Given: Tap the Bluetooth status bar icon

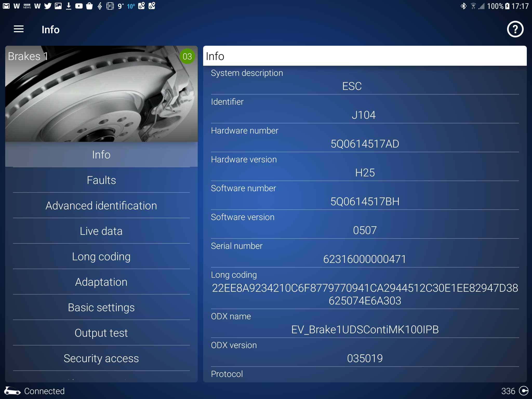Looking at the screenshot, I should click(x=463, y=6).
